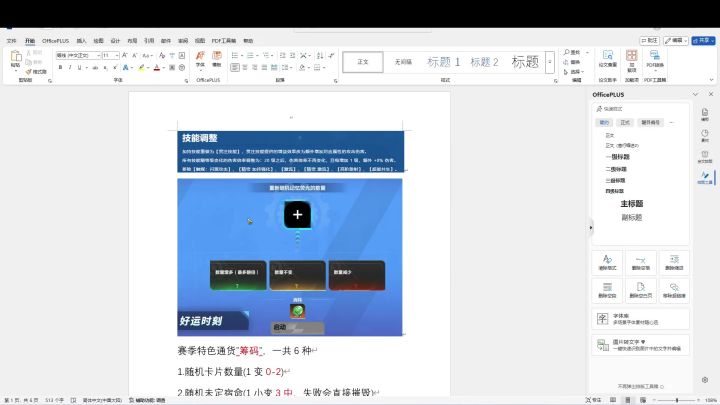The height and width of the screenshot is (405, 720).
Task: Click the Bullets list icon
Action: click(235, 55)
